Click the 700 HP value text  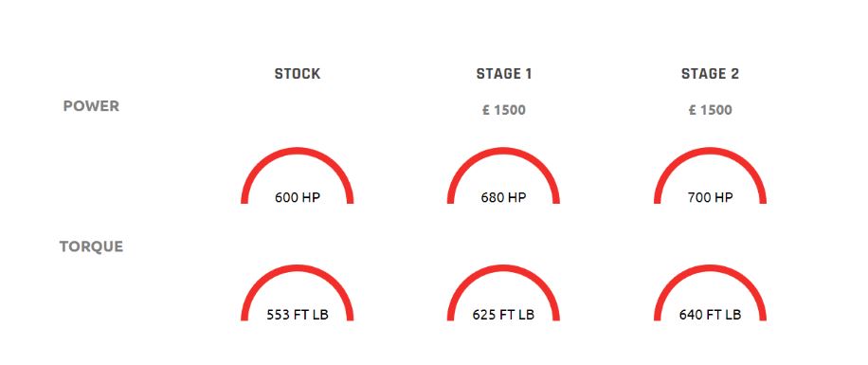[711, 197]
